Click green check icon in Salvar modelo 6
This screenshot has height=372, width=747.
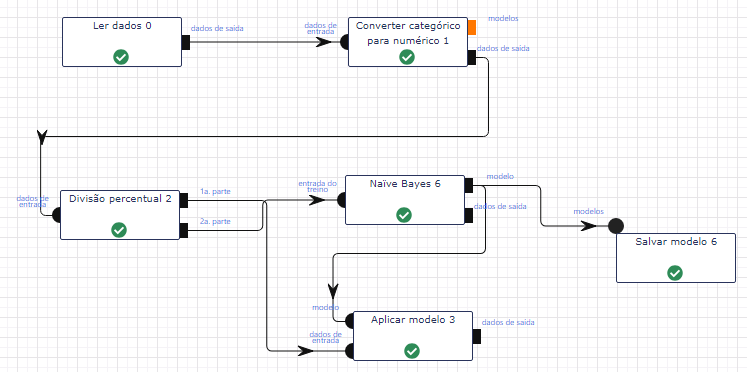coord(675,273)
